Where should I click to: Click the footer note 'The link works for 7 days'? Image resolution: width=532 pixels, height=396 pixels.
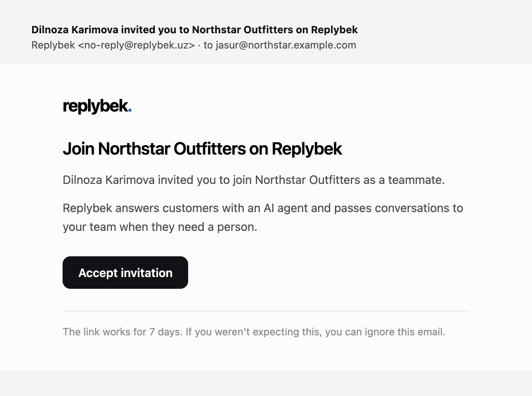254,332
